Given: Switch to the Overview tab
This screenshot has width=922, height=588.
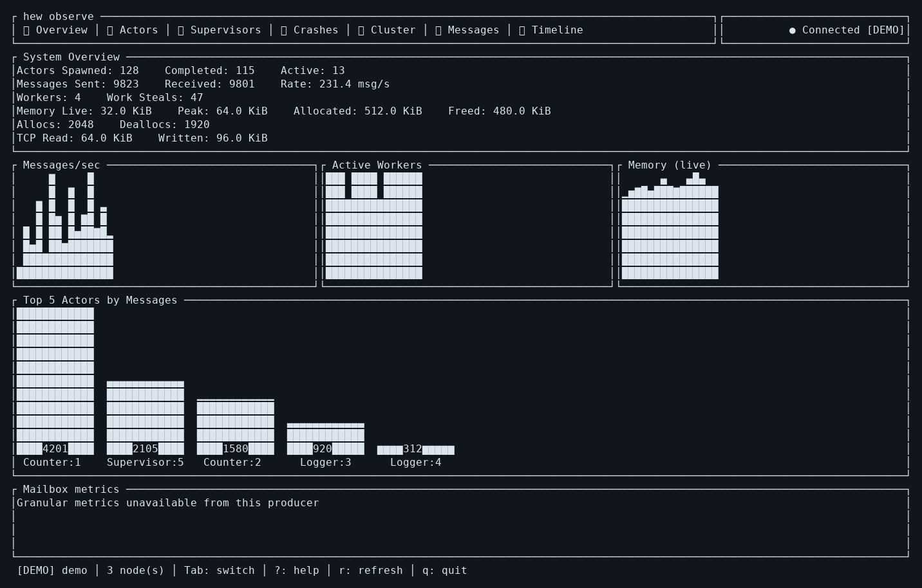Looking at the screenshot, I should [x=55, y=30].
